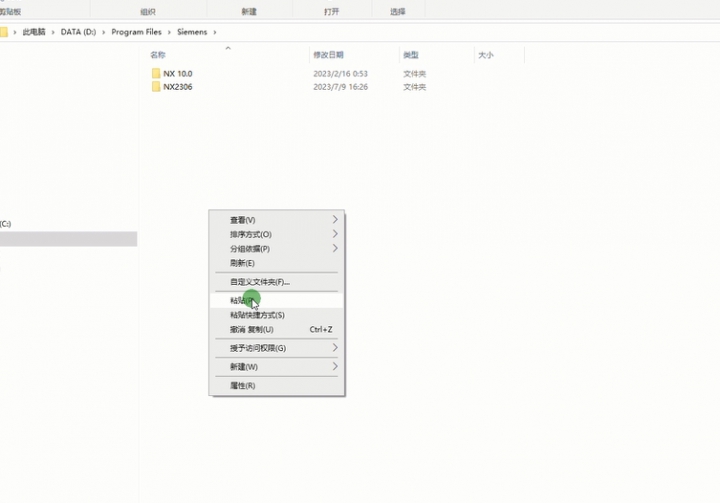This screenshot has height=503, width=720.
Task: Click date 2023/7/9 16:26 cell
Action: [x=340, y=87]
